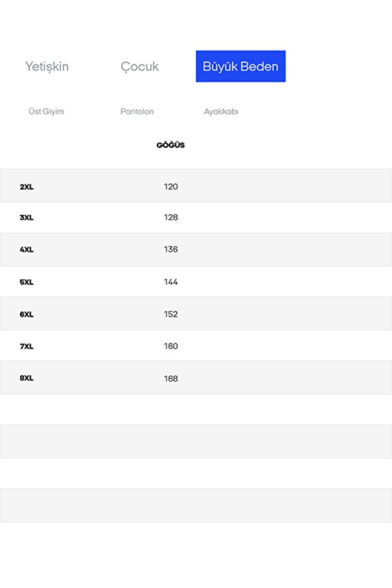Click the GÖĞÜS column header

tap(170, 145)
